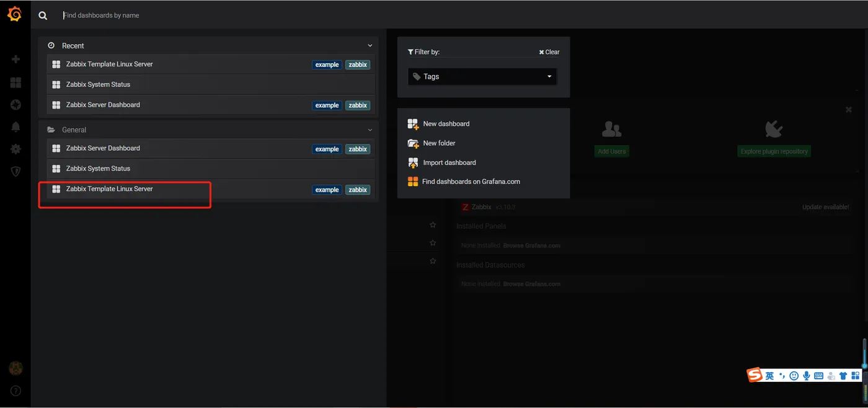Click the dimmed Installed Datasources heading
This screenshot has height=408, width=868.
[490, 265]
